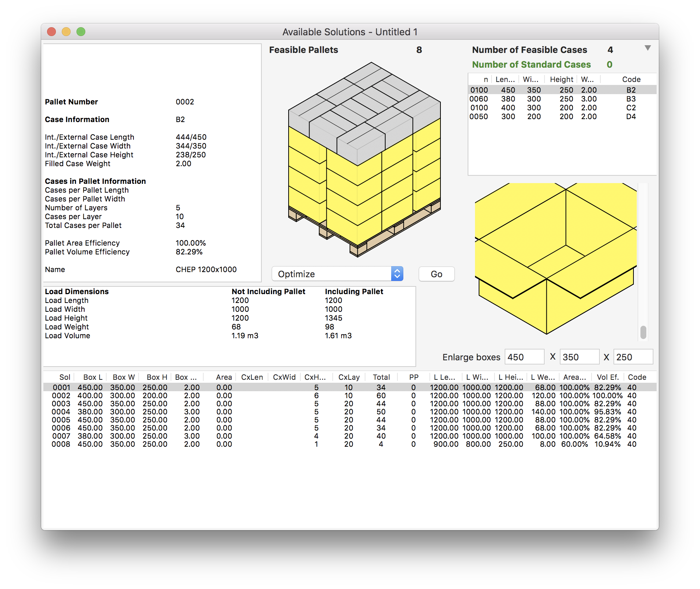700x589 pixels.
Task: Sort solutions by Box W column header
Action: (123, 377)
